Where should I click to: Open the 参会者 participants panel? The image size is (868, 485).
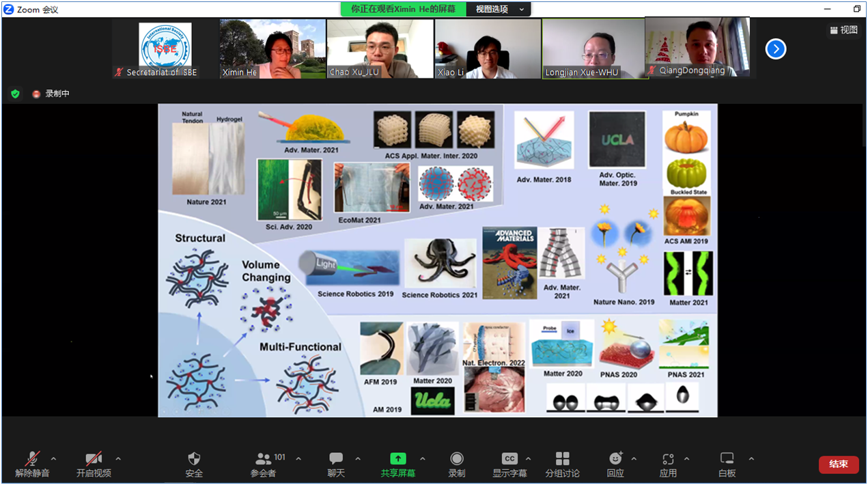263,458
